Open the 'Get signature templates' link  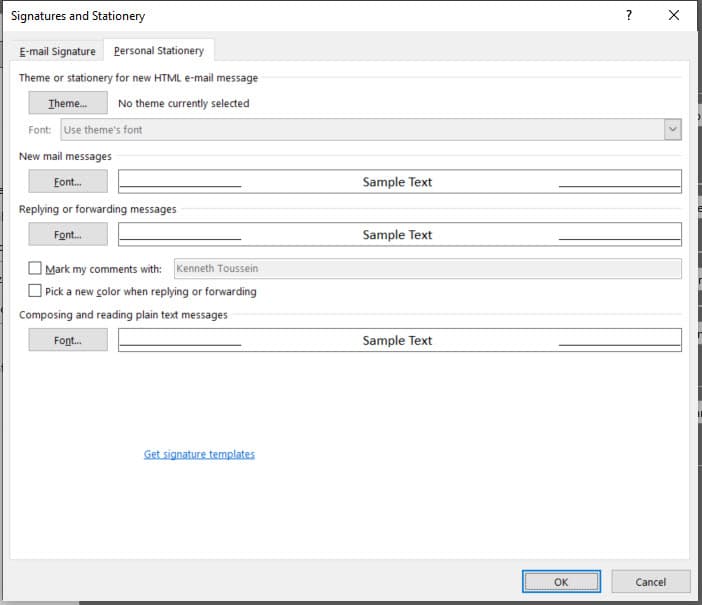199,454
